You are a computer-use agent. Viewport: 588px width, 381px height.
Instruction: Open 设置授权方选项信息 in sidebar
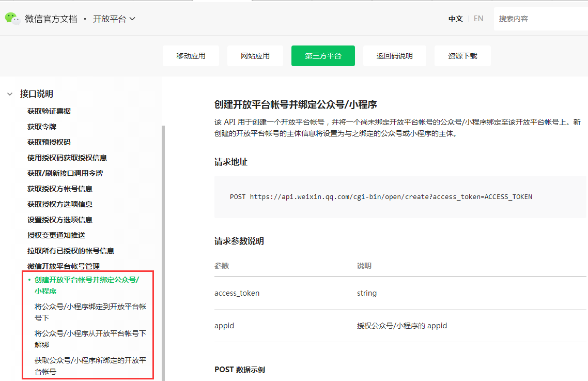60,220
